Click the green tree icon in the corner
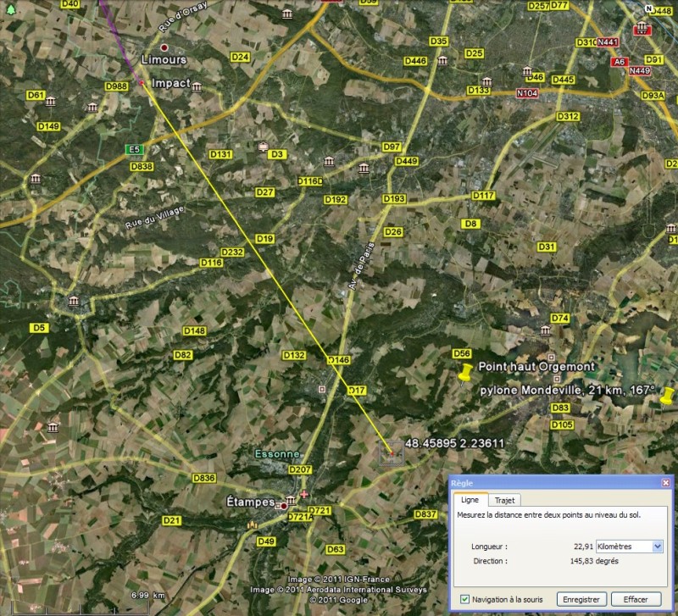The width and height of the screenshot is (678, 616). tap(11, 9)
